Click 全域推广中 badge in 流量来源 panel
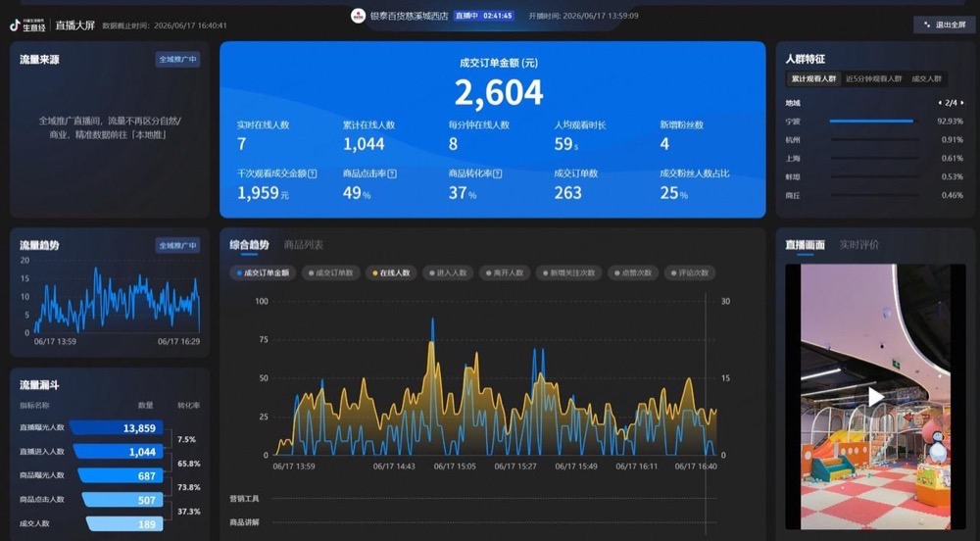This screenshot has width=980, height=541. point(177,60)
